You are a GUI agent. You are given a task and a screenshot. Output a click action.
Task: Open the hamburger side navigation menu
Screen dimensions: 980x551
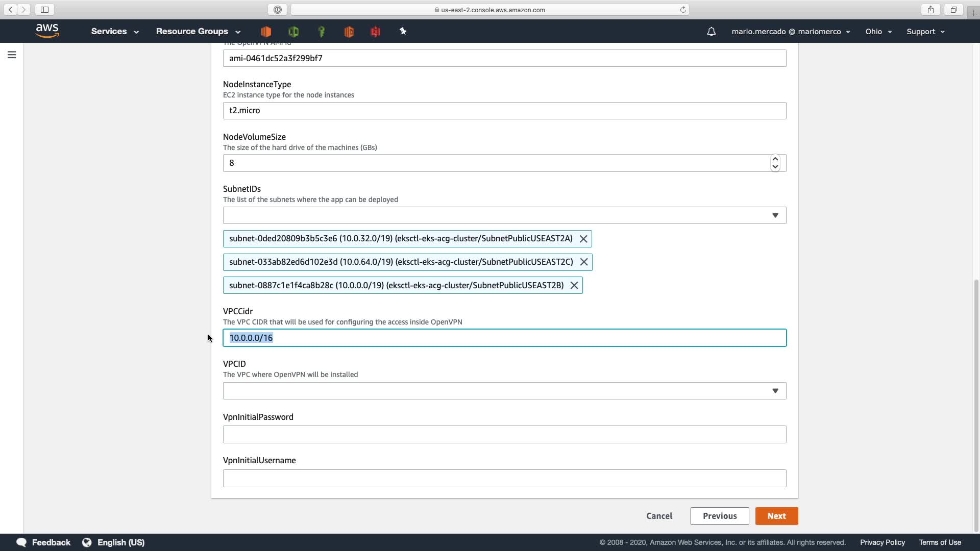[x=12, y=55]
